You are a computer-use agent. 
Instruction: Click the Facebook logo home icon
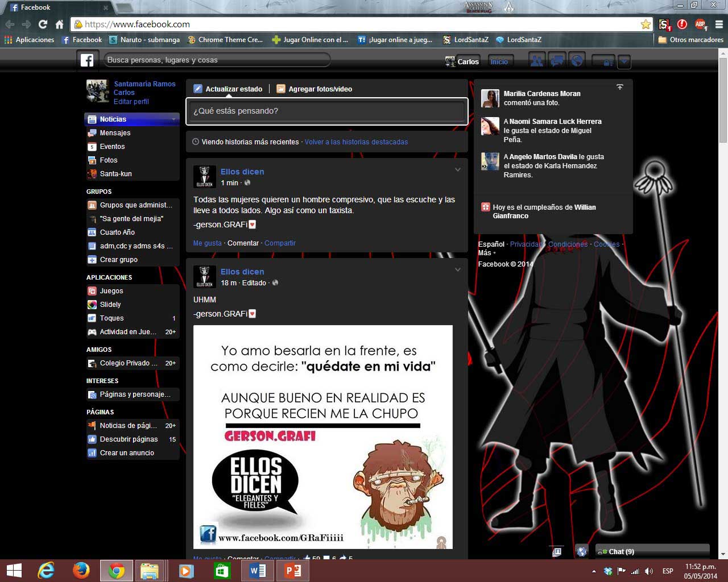(x=86, y=60)
